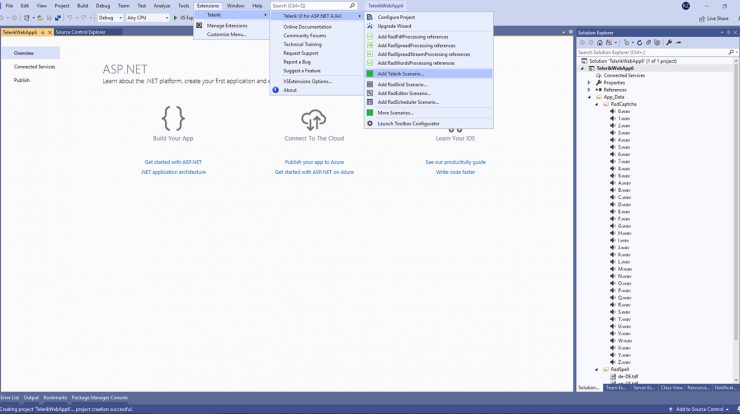Click the Undo toolbar icon

[x=69, y=17]
